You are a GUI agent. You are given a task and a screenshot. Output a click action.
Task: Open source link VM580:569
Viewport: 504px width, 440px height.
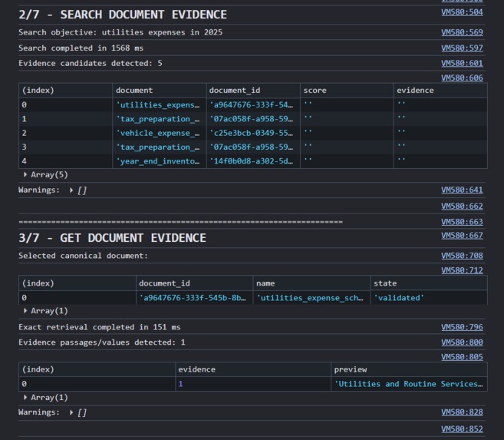tap(462, 32)
